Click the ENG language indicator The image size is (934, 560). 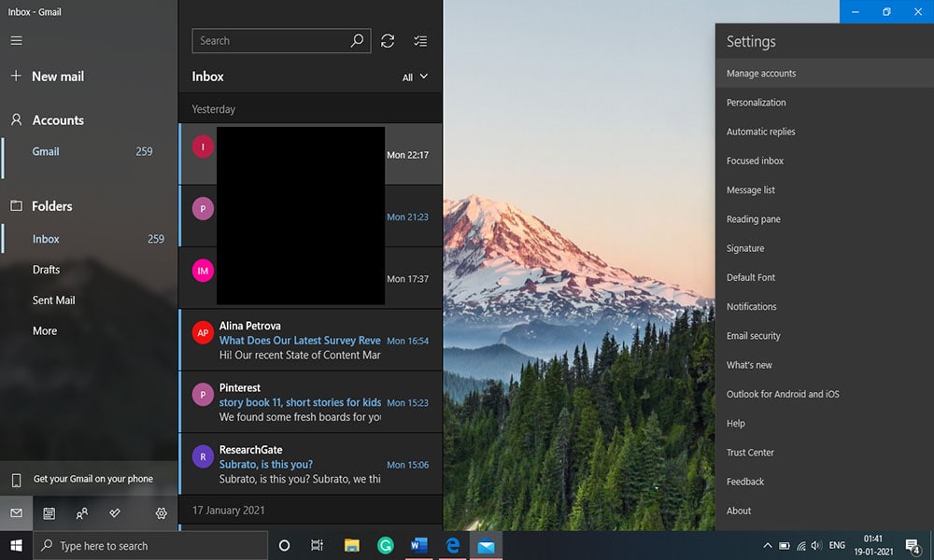click(837, 545)
